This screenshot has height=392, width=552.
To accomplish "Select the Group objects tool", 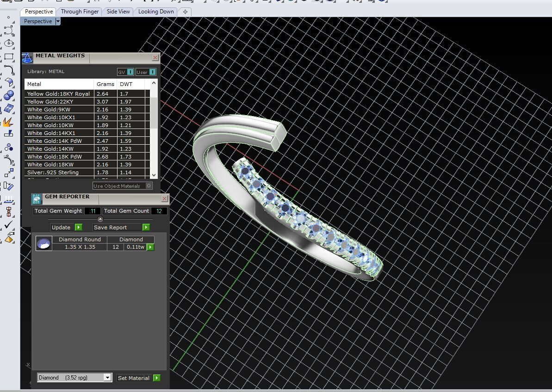I will click(9, 147).
